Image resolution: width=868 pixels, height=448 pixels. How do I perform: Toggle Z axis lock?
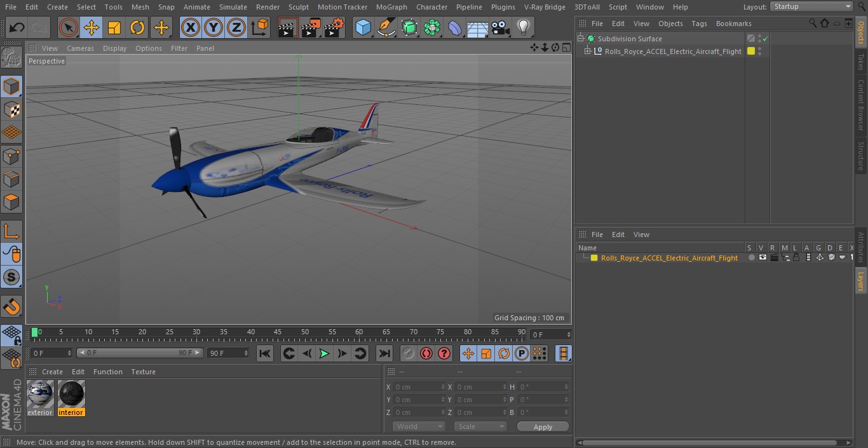coord(236,27)
